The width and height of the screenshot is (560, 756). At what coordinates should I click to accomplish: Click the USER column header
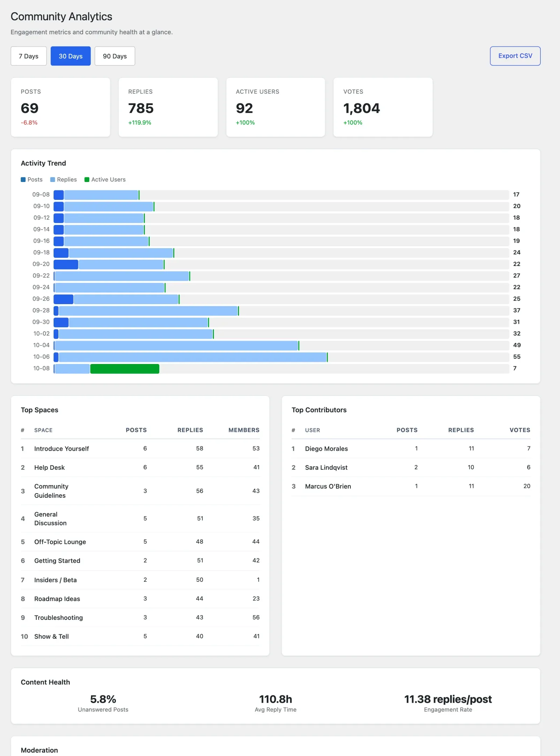pos(313,430)
